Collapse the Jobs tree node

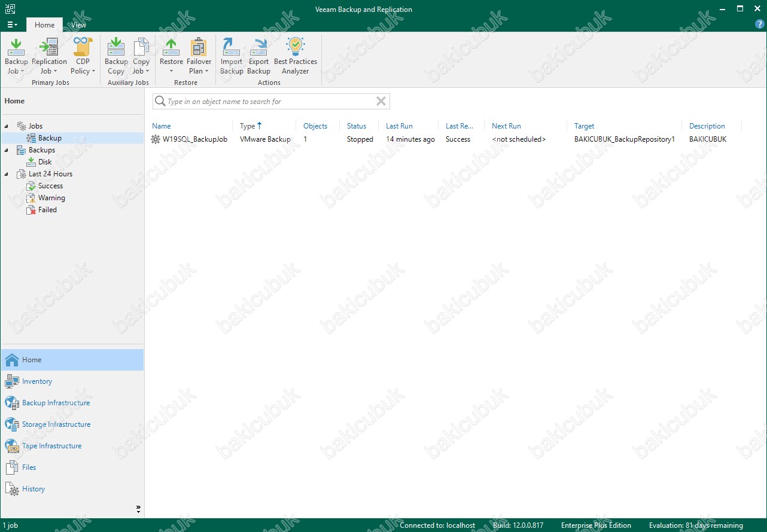(x=7, y=126)
